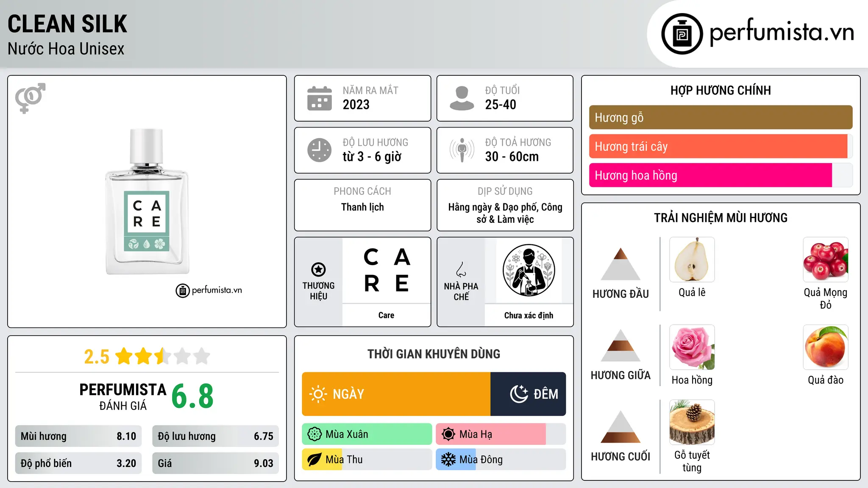868x488 pixels.
Task: Click the Nước Hoa Unisex subtitle
Action: [66, 49]
